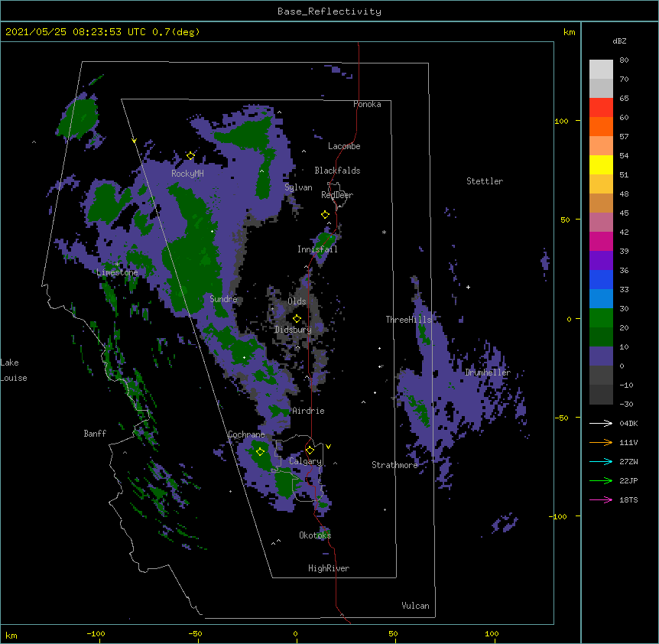Click the Okotoks town label

point(315,535)
